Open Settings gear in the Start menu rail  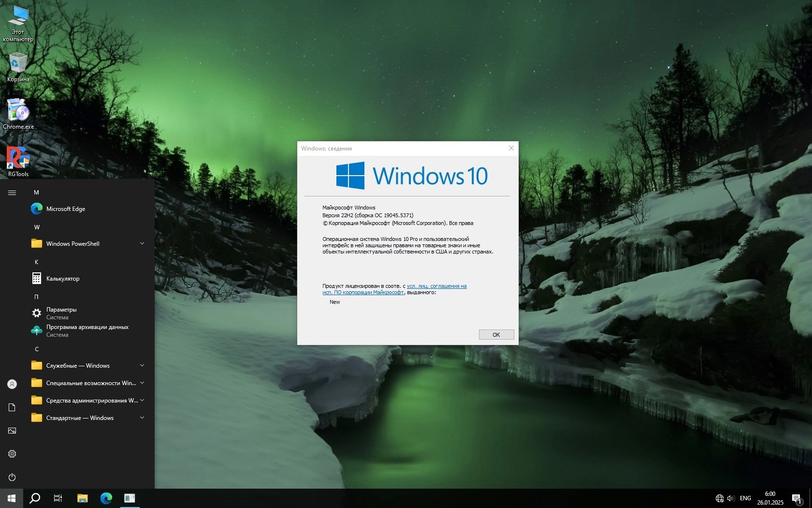[12, 454]
